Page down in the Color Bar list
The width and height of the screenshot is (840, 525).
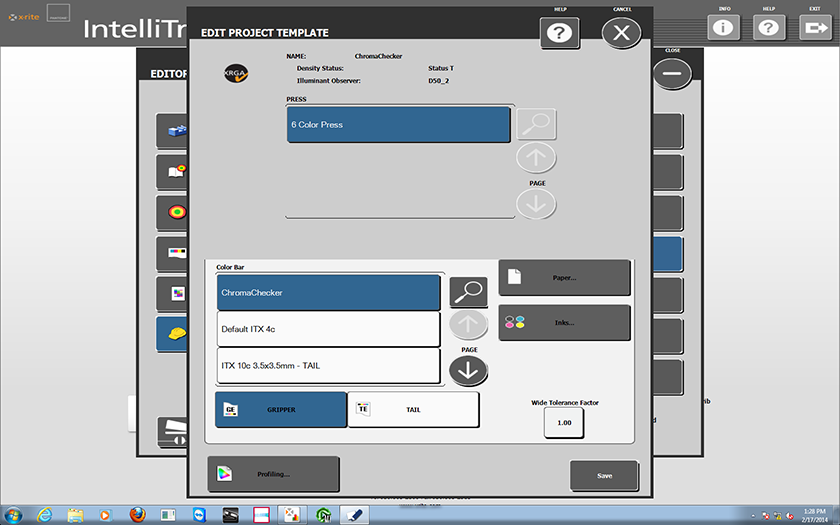[468, 371]
